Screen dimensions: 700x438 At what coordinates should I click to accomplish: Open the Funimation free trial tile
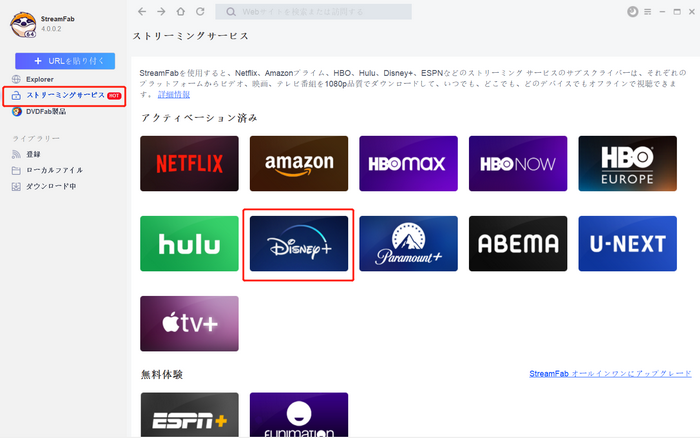click(299, 415)
